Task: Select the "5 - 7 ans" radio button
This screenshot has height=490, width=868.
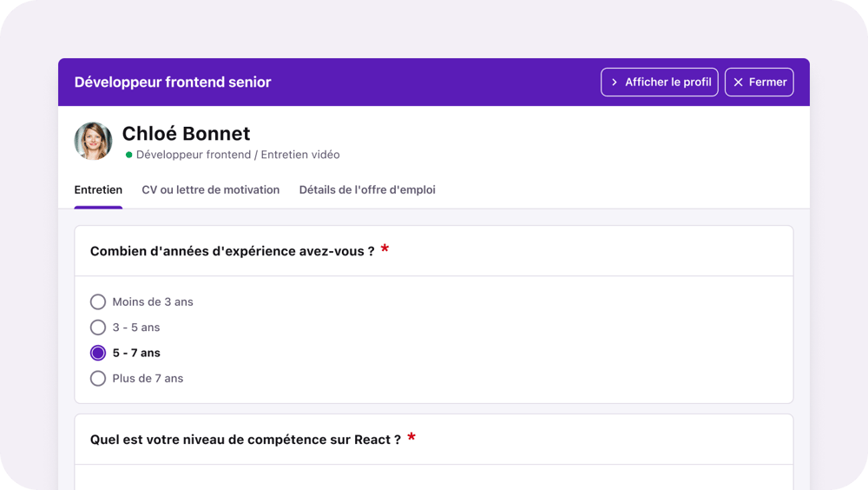Action: coord(98,353)
